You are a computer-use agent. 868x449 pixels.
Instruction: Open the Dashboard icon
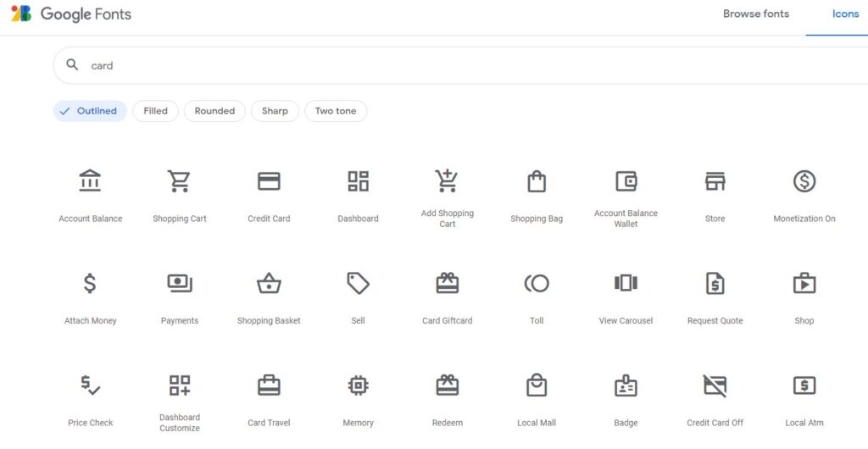point(359,180)
